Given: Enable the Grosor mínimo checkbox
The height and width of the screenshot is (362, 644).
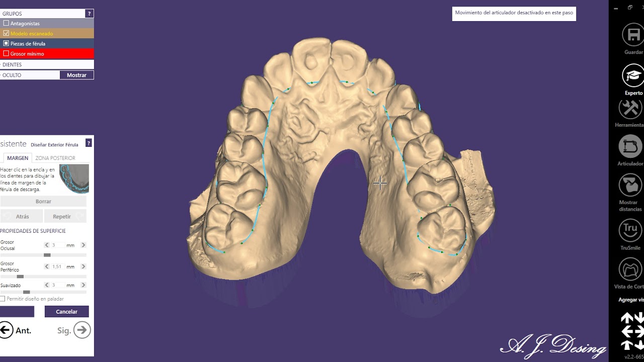Looking at the screenshot, I should click(6, 53).
